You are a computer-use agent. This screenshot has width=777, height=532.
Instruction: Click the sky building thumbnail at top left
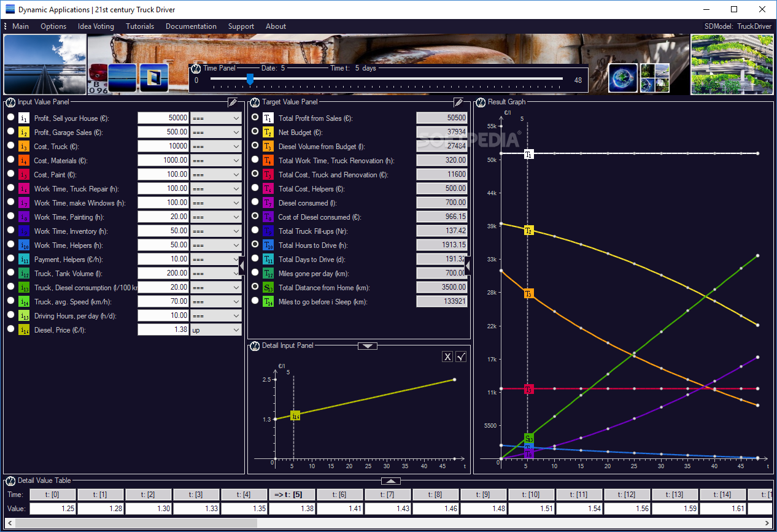[45, 64]
